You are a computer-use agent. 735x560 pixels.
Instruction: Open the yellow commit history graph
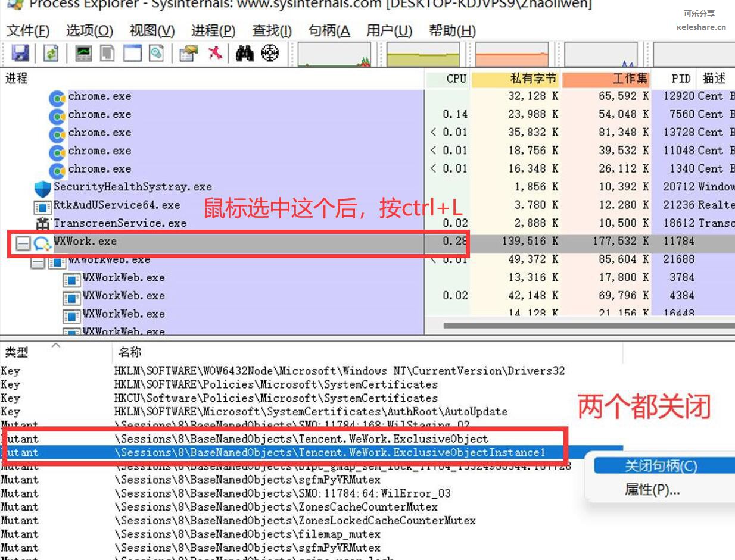pyautogui.click(x=423, y=54)
